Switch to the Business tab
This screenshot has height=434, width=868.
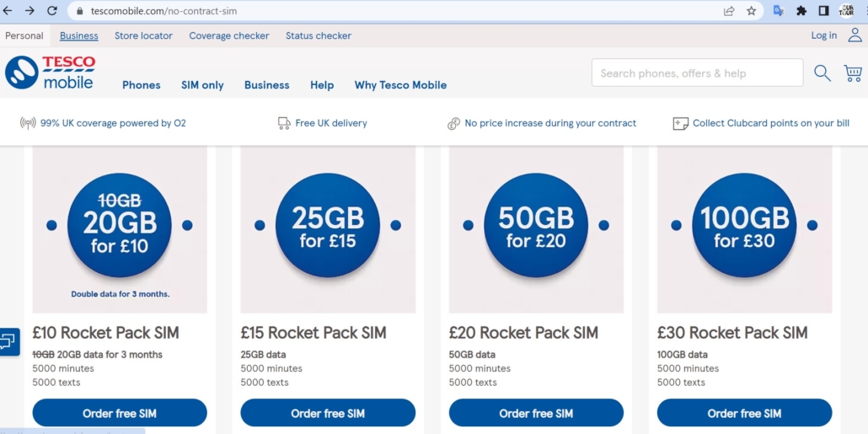click(79, 35)
